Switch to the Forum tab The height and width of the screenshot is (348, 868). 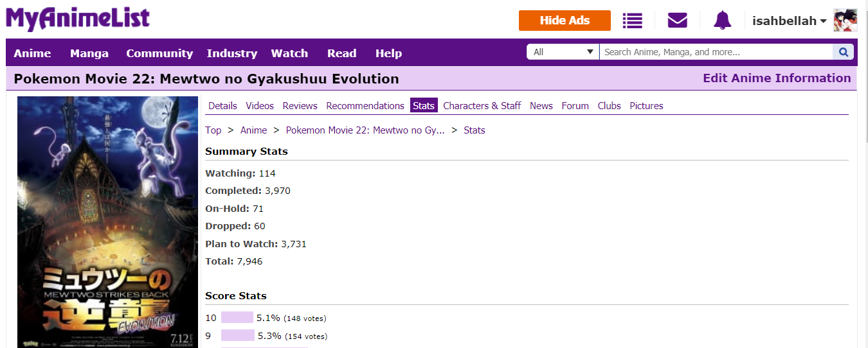point(575,105)
